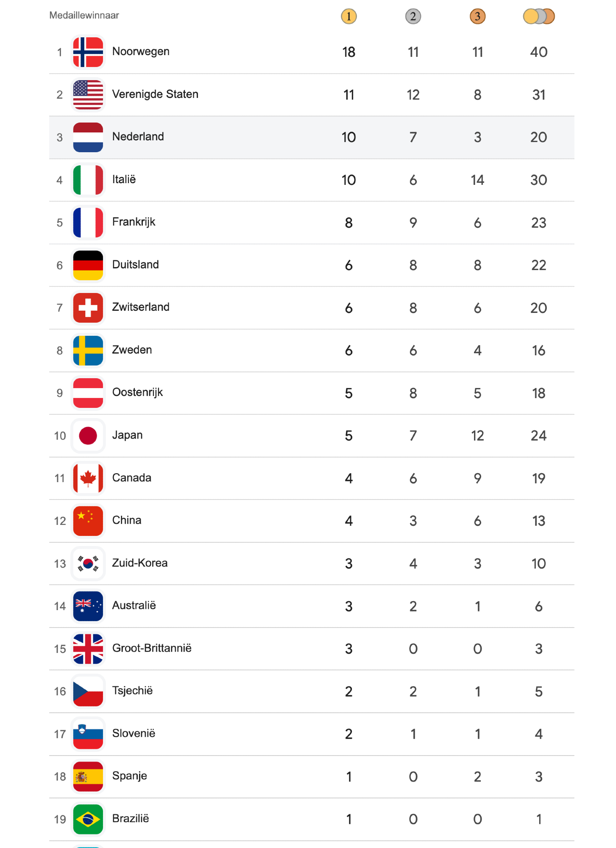The image size is (616, 848).
Task: Open the Groot-Brittannië entry
Action: click(152, 648)
